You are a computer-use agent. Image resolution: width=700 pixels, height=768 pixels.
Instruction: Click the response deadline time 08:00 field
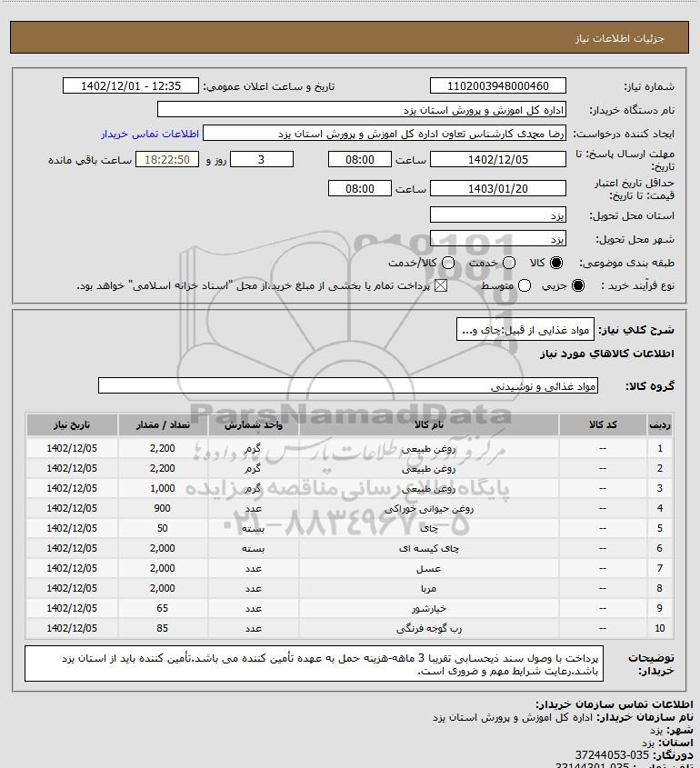point(360,159)
